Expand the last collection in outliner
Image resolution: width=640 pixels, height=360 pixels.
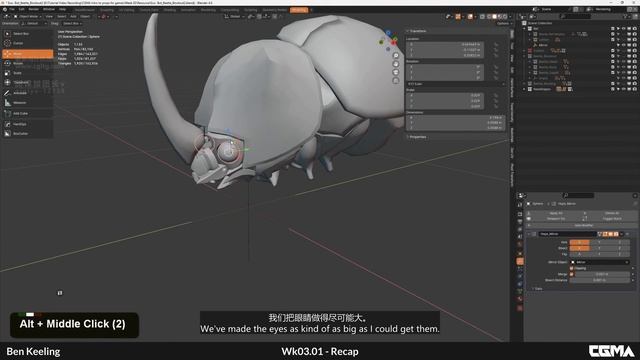click(524, 89)
